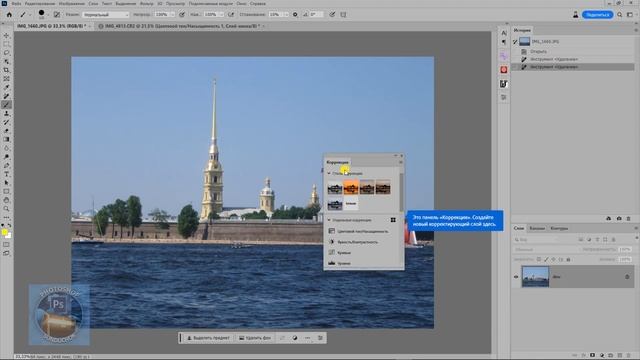
Task: Select the Move tool in left toolbar
Action: coord(6,36)
